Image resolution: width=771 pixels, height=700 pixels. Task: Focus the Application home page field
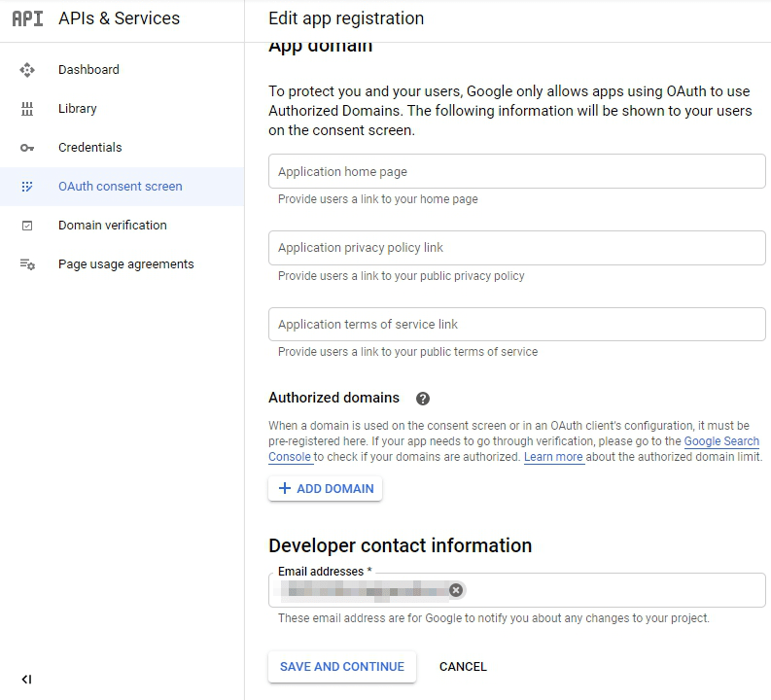(x=516, y=172)
